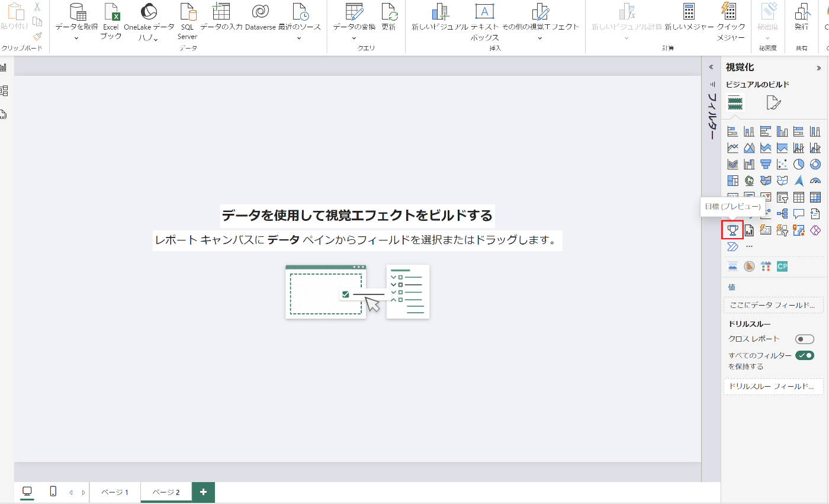Image resolution: width=829 pixels, height=504 pixels.
Task: Open the データの変換 dropdown arrow
Action: 354,38
